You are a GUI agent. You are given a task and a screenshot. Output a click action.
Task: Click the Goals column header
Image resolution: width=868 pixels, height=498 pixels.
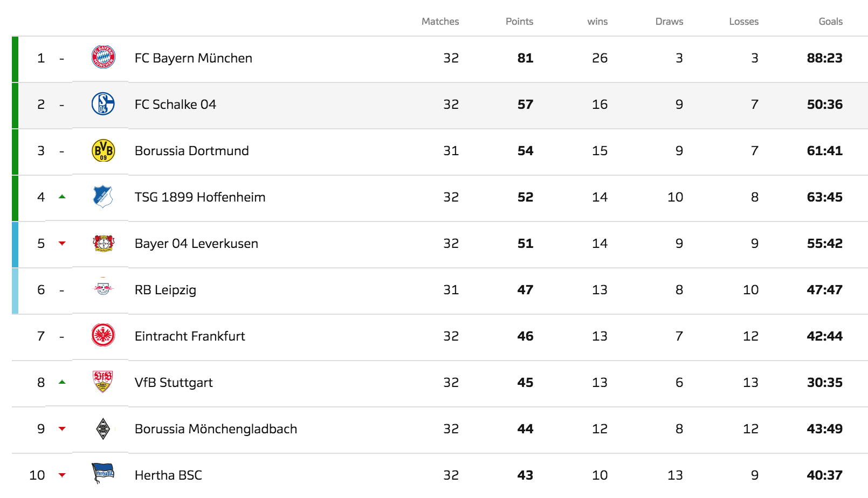pyautogui.click(x=830, y=22)
